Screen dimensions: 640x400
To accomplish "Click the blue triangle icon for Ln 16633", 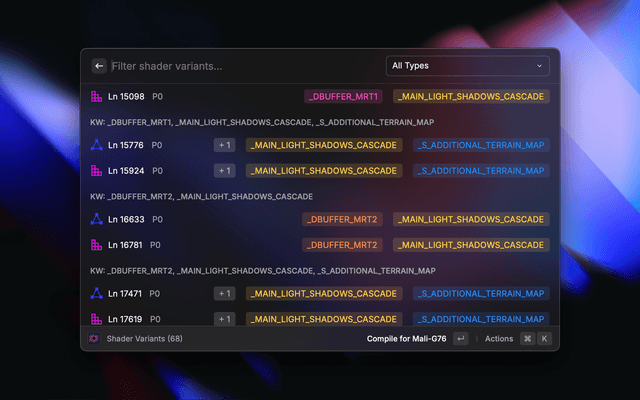I will (97, 219).
